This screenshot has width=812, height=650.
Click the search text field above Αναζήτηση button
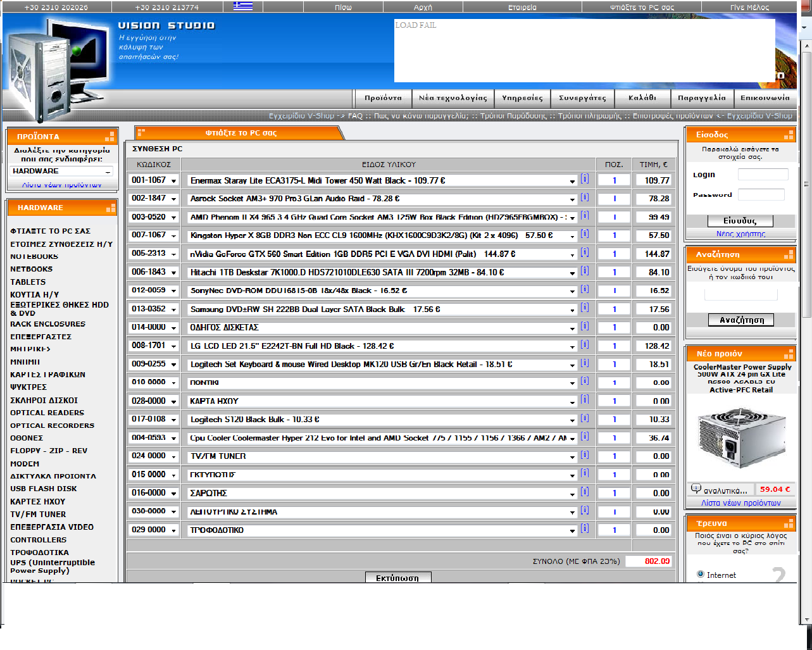[x=740, y=294]
